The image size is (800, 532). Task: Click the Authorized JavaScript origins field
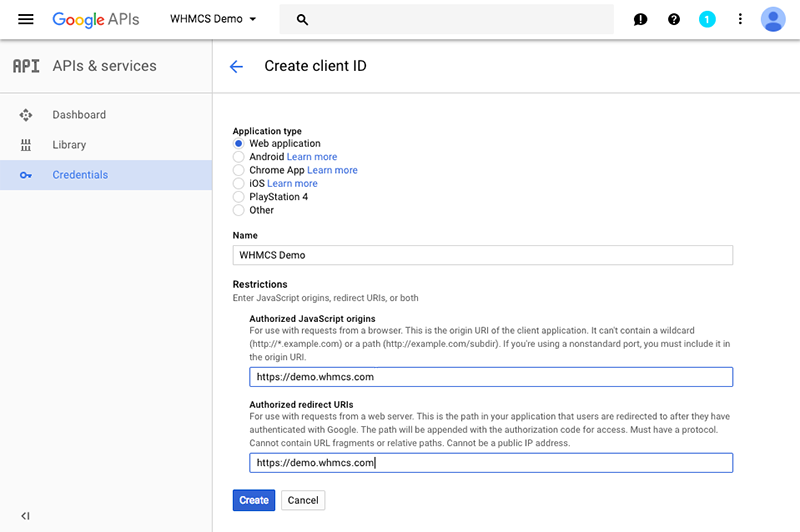coord(491,377)
